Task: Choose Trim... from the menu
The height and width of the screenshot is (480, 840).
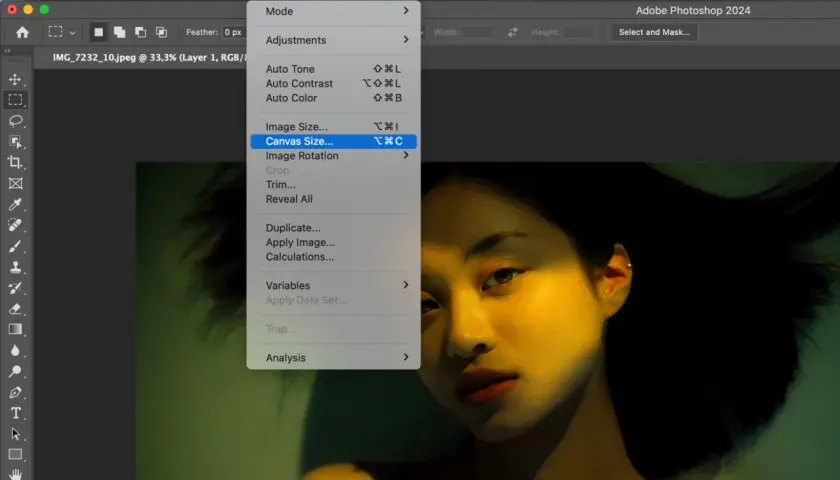Action: pos(333,184)
